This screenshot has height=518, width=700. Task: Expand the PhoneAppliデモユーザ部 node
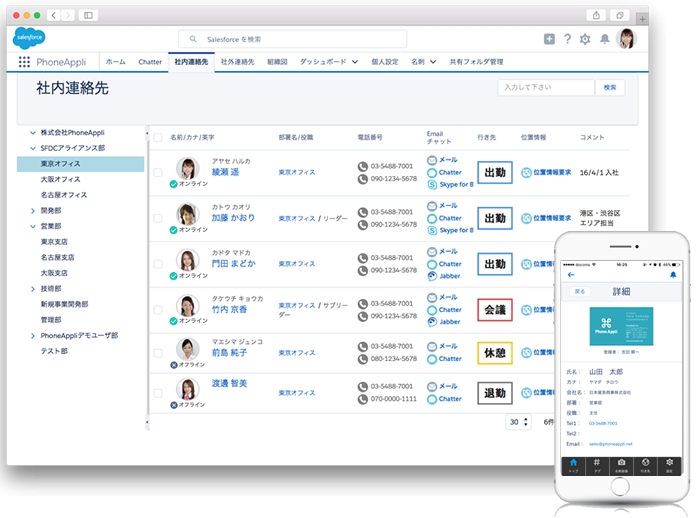(x=33, y=336)
